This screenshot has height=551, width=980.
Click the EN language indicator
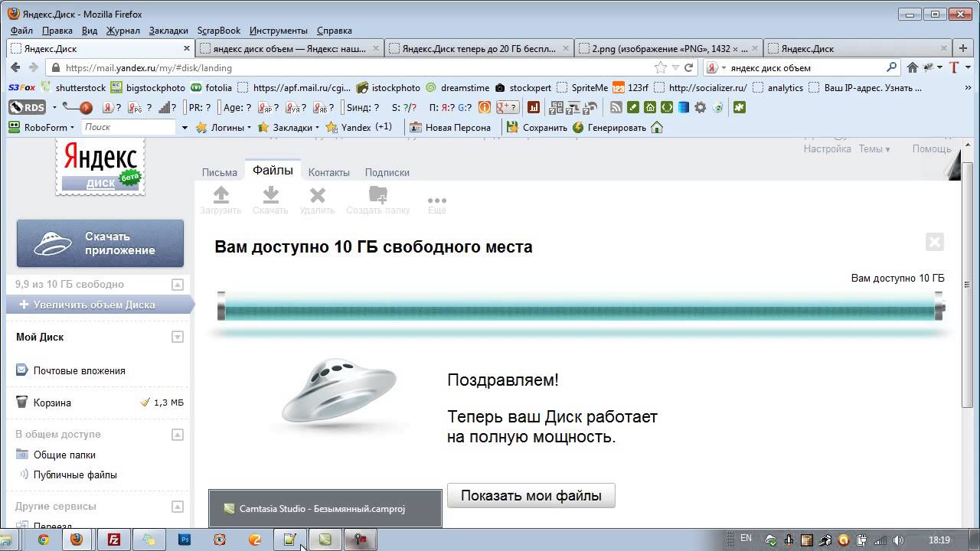(746, 539)
